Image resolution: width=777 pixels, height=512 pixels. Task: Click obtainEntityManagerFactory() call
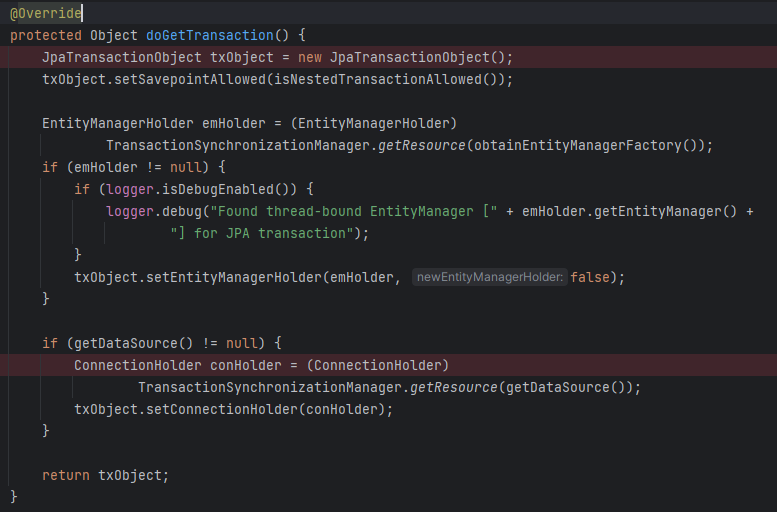coord(586,145)
